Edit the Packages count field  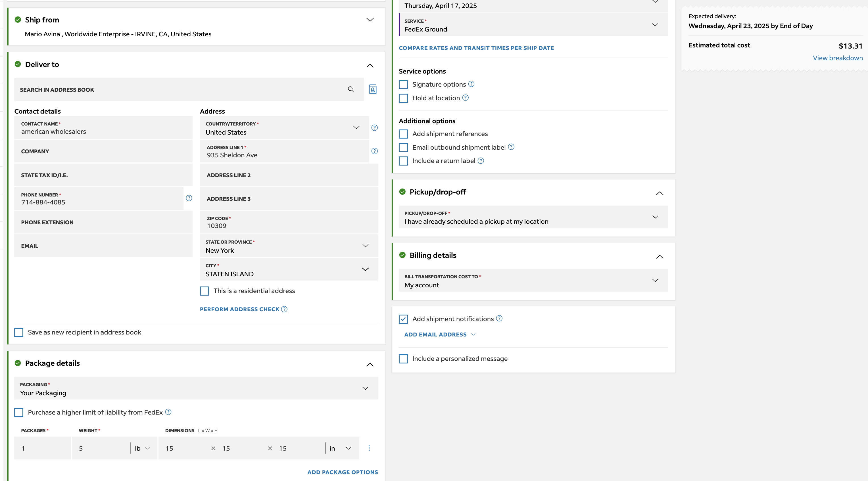43,448
